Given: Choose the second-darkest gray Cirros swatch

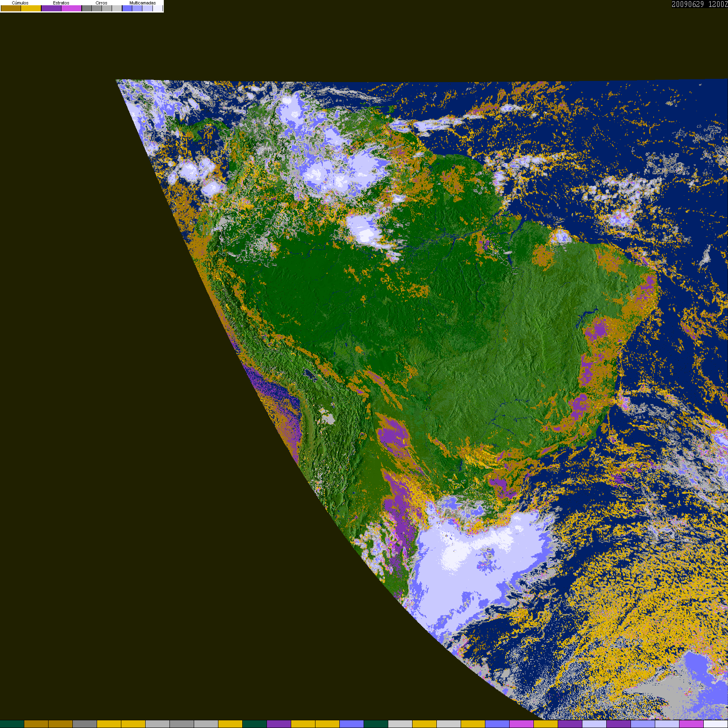Looking at the screenshot, I should (x=97, y=8).
